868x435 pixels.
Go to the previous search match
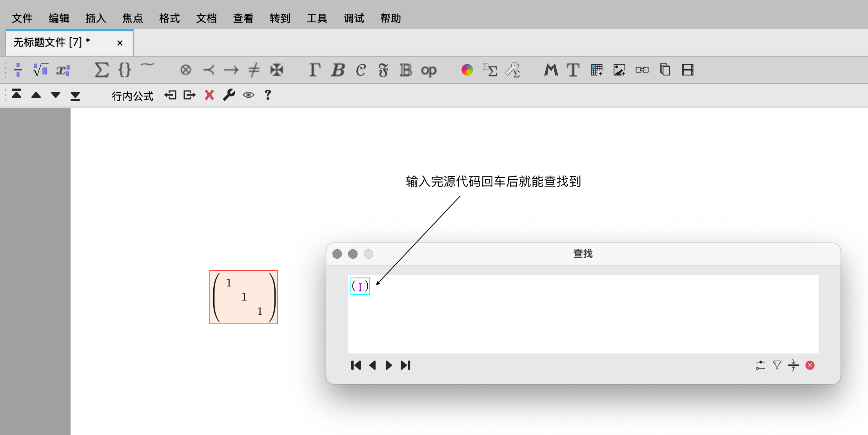pyautogui.click(x=372, y=365)
